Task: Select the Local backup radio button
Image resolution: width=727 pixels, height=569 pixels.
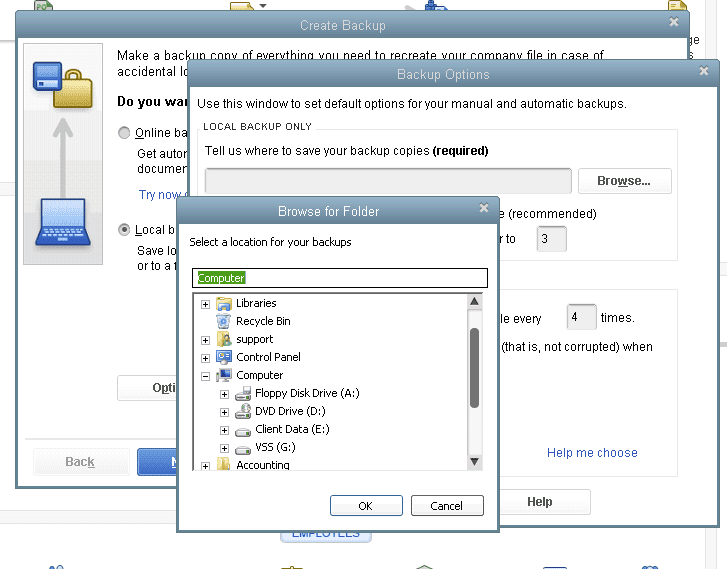Action: [124, 230]
